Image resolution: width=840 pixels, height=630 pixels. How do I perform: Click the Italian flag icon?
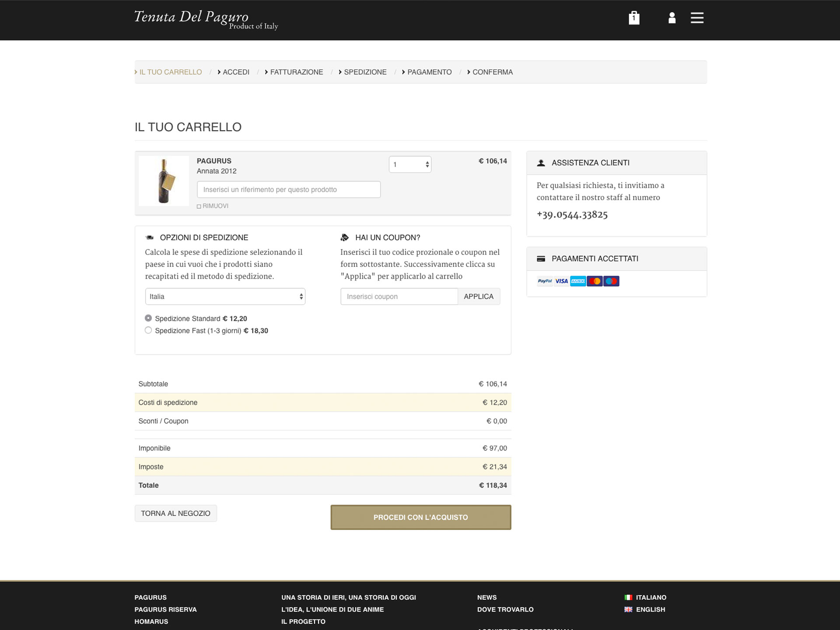[x=628, y=597]
